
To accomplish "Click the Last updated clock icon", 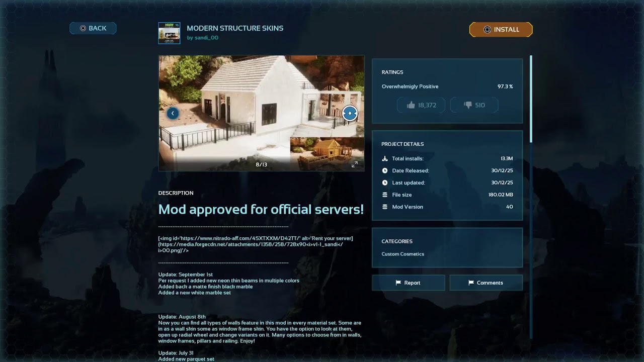I will pyautogui.click(x=385, y=183).
